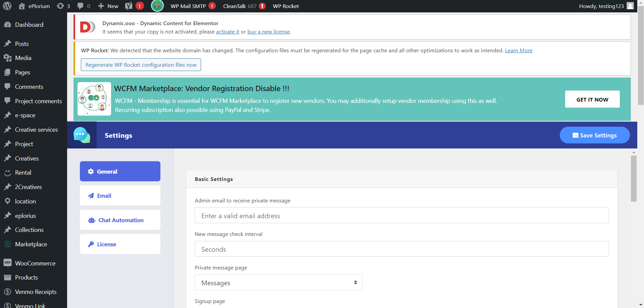Click the Dashboard gauge icon
Viewport: 644px width, 308px height.
pyautogui.click(x=7, y=24)
